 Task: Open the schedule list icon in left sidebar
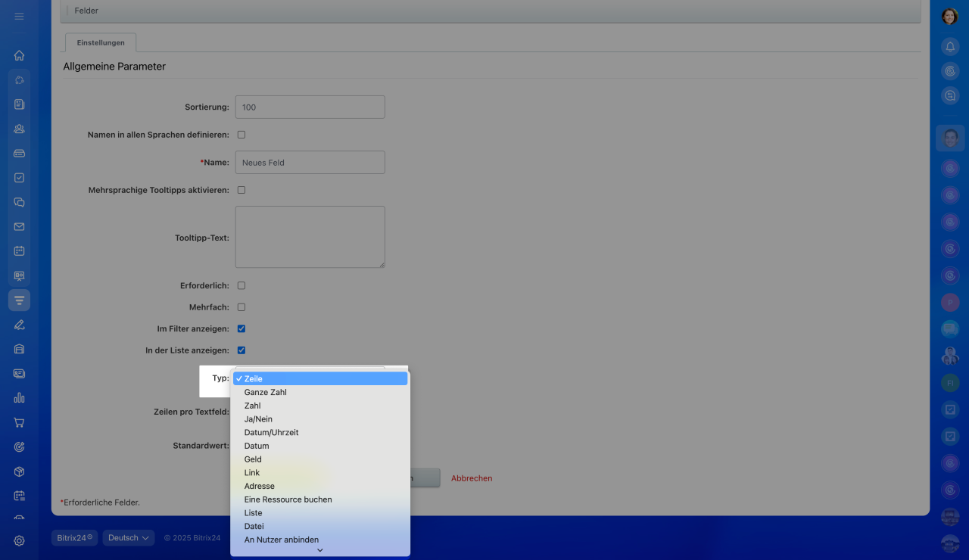coord(20,496)
